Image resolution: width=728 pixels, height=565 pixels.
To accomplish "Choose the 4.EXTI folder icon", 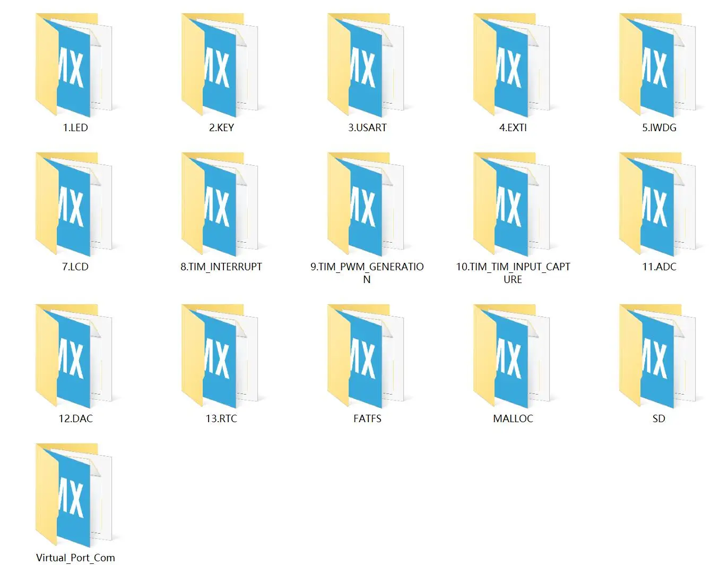I will coord(512,65).
